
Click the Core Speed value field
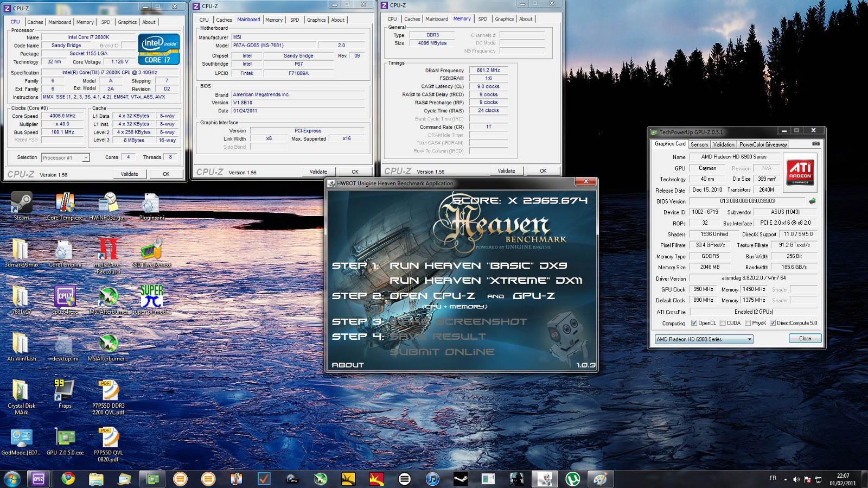tap(62, 116)
